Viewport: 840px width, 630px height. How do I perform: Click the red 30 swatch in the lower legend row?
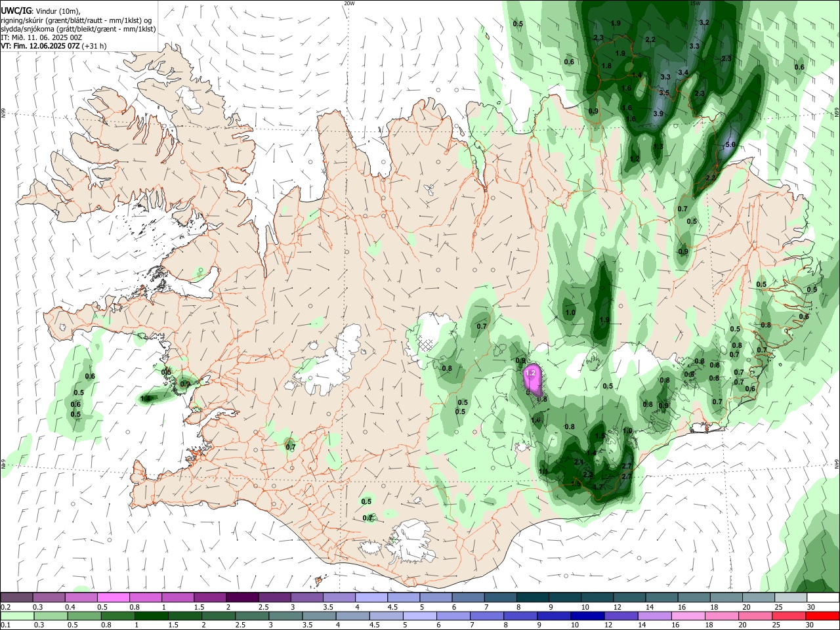[x=822, y=616]
